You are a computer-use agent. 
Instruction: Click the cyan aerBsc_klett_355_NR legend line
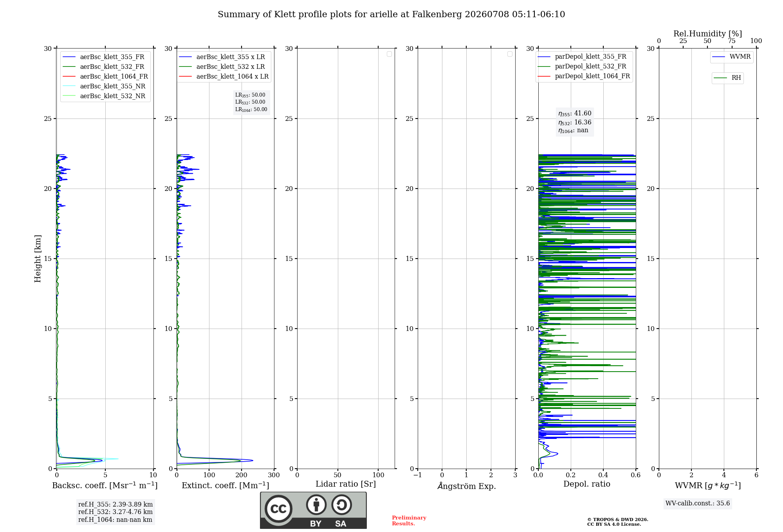[x=69, y=86]
